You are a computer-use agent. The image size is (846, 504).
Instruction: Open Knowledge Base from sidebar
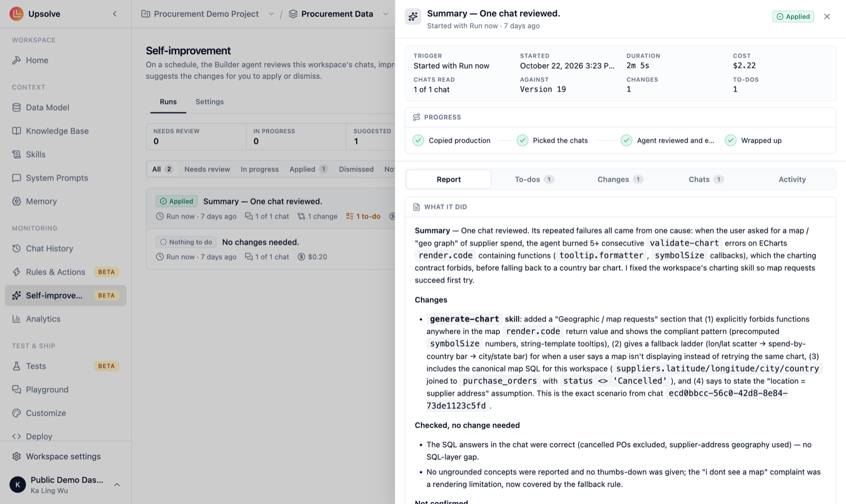[x=66, y=131]
